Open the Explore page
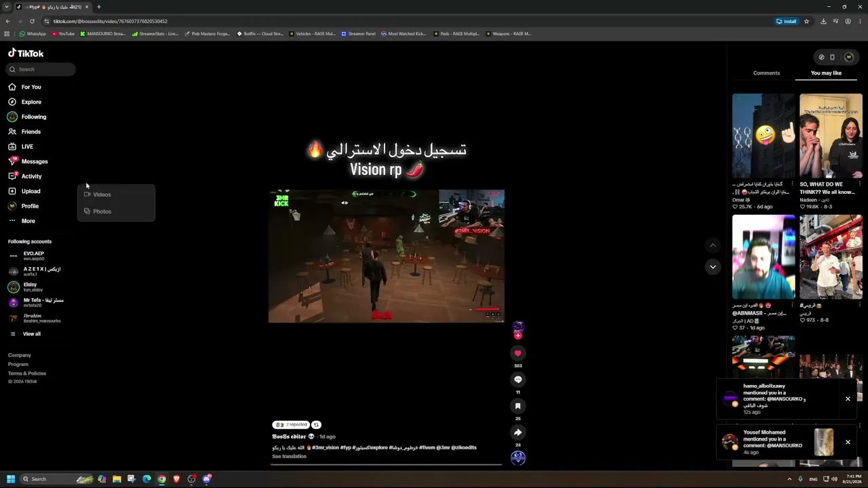 pos(25,102)
